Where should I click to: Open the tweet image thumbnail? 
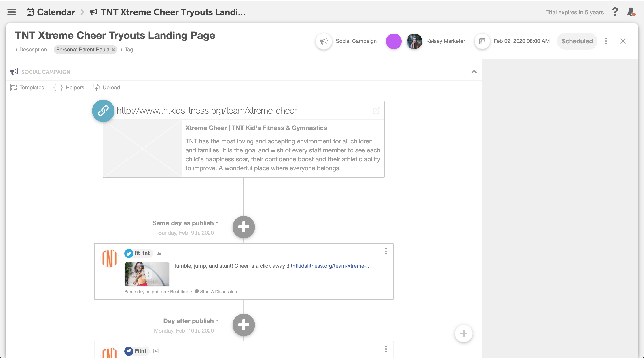(147, 274)
